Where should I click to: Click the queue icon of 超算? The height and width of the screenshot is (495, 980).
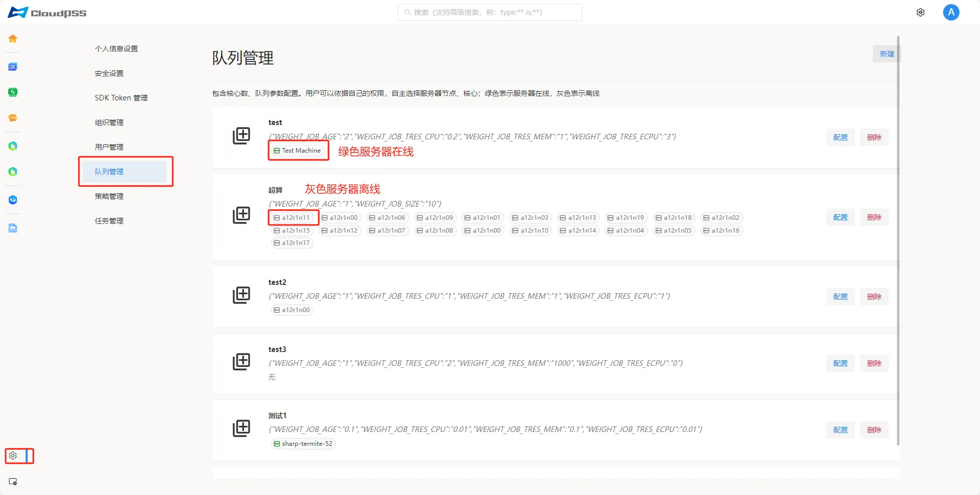[x=241, y=215]
